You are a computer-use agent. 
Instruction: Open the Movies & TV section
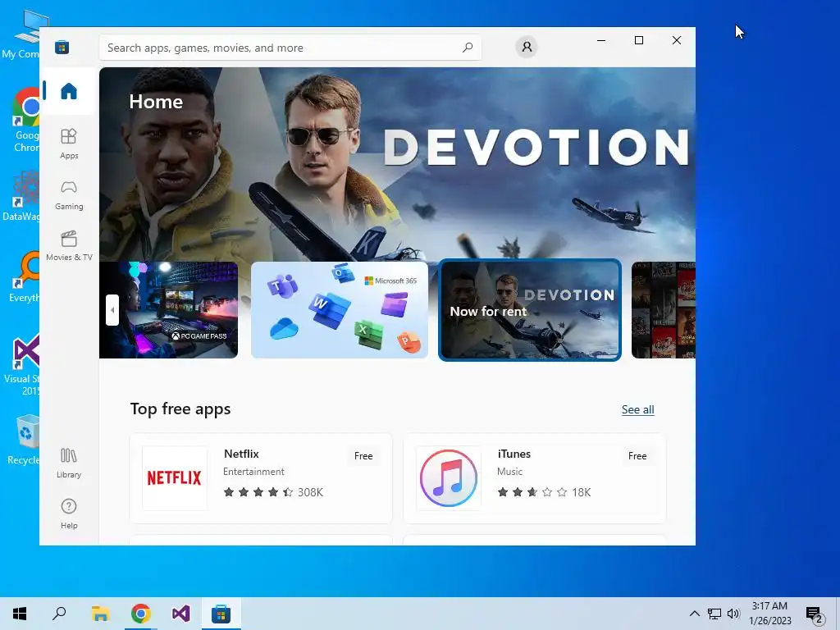(69, 246)
